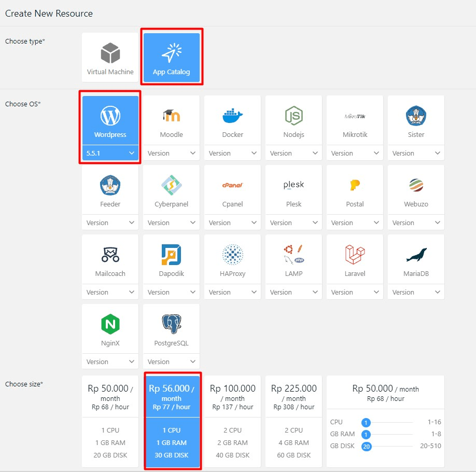Click the GB DISK slider handle

(x=367, y=446)
